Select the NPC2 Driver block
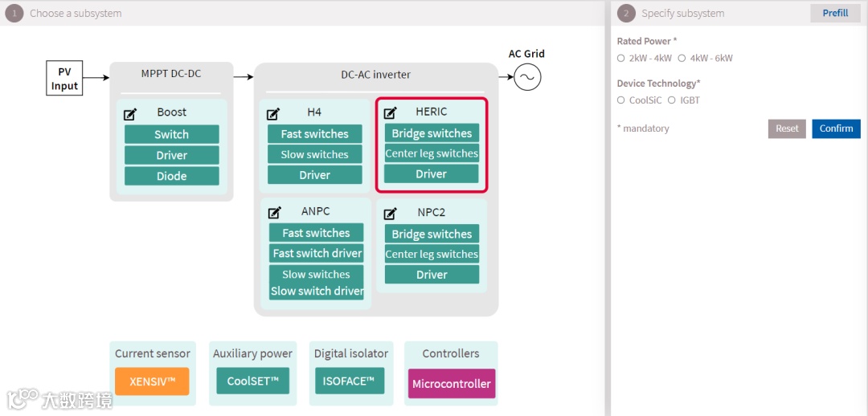 coord(432,275)
